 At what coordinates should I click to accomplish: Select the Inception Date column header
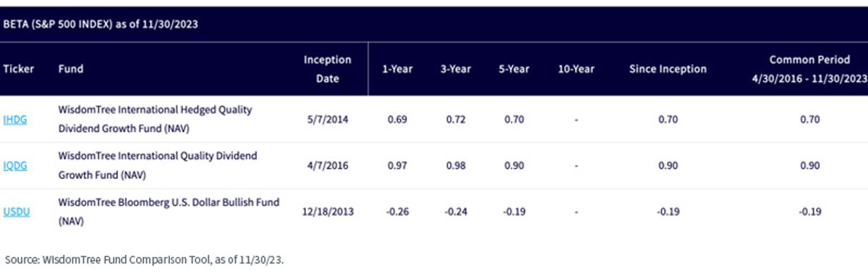327,70
